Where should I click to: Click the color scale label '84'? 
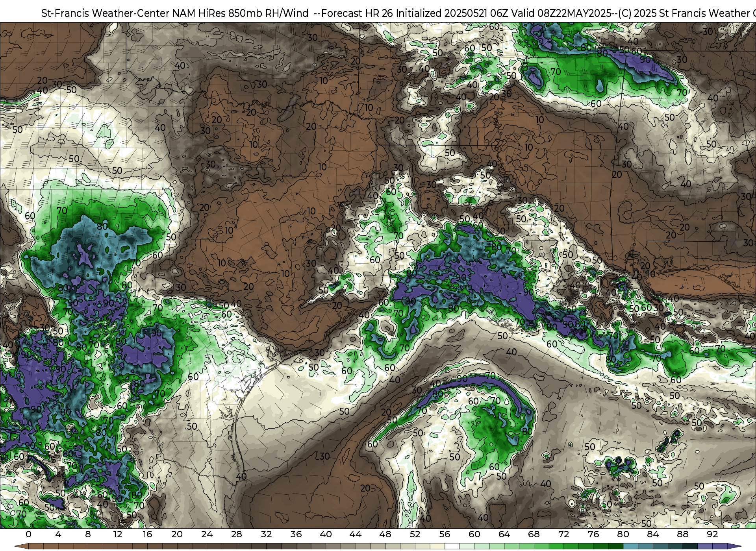pyautogui.click(x=653, y=534)
